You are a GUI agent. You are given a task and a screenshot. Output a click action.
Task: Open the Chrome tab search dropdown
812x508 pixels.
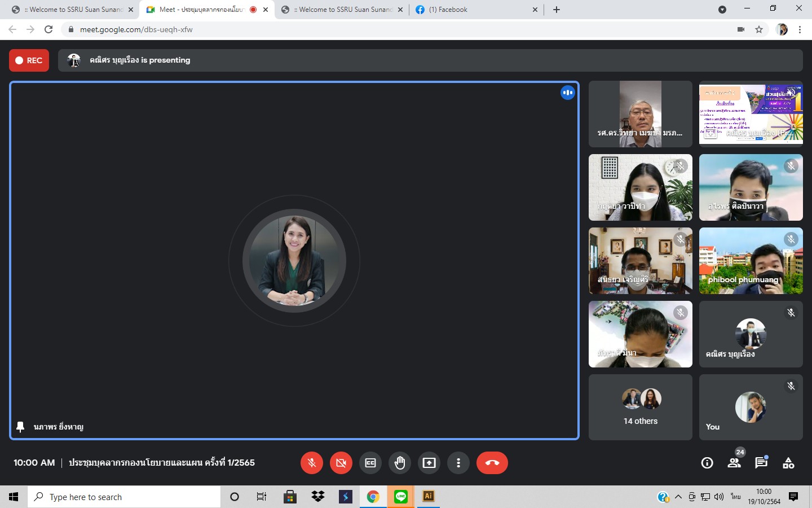722,10
